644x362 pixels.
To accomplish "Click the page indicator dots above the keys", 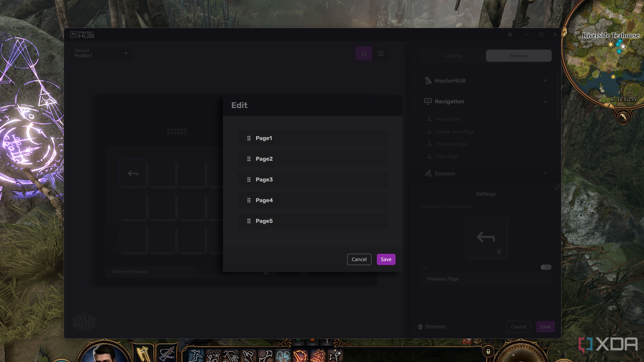I will tap(177, 131).
